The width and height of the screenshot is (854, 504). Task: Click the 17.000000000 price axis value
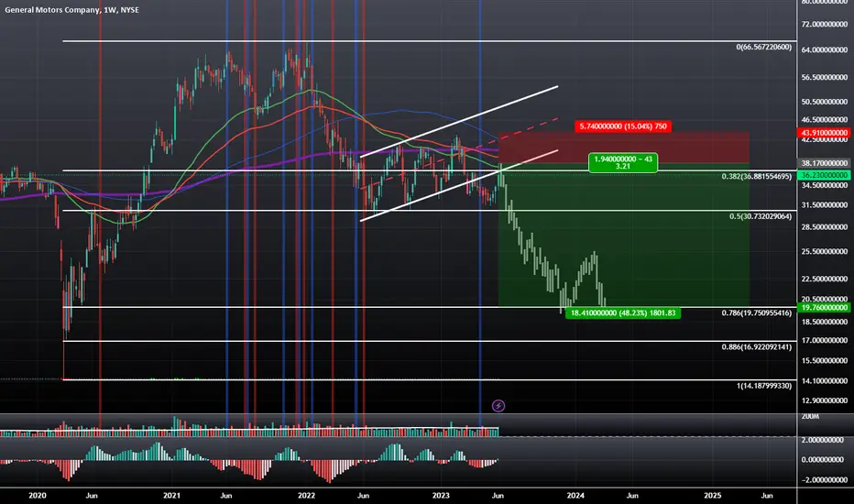824,340
